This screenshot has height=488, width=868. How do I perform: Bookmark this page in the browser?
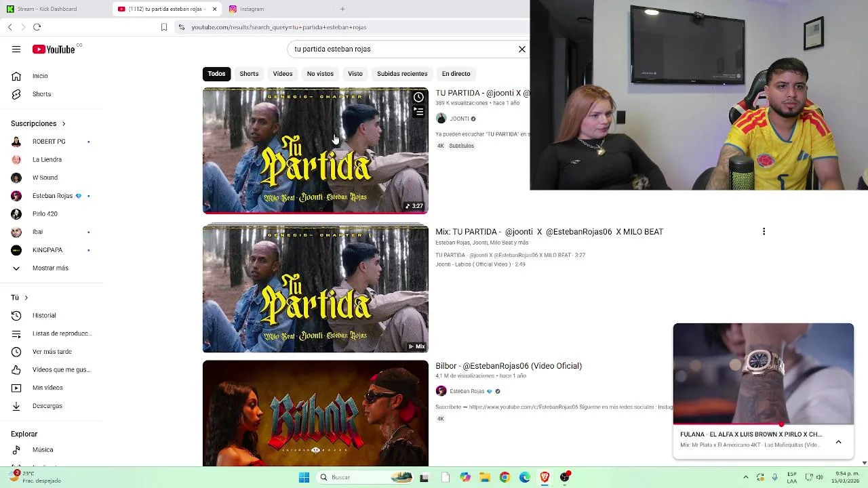(163, 27)
